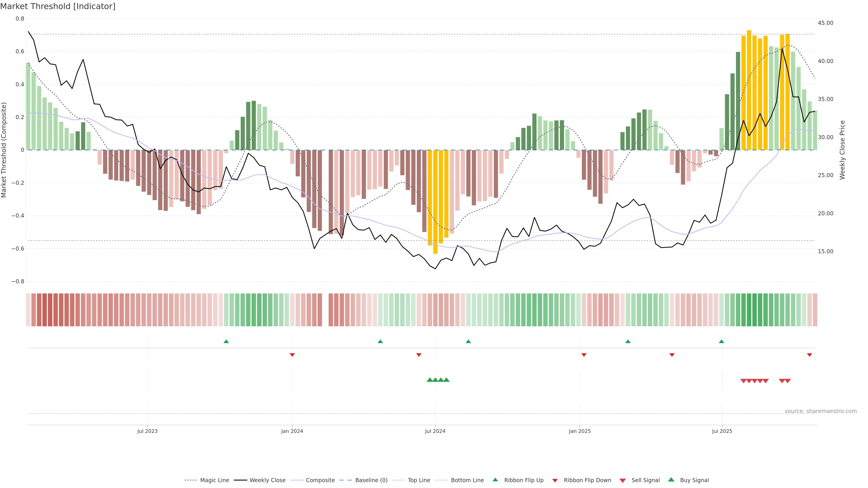Click first green ribbon flip up marker
The image size is (868, 488).
click(226, 342)
